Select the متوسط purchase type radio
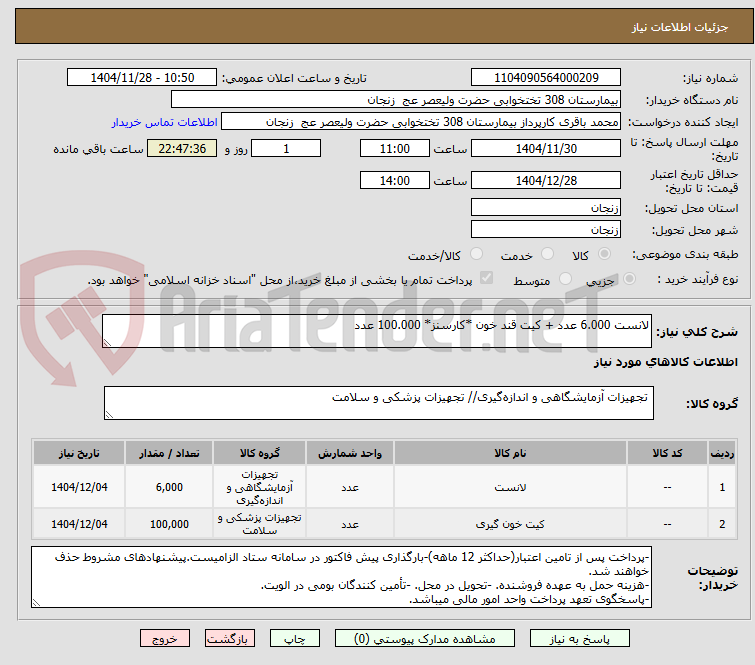 pos(565,279)
